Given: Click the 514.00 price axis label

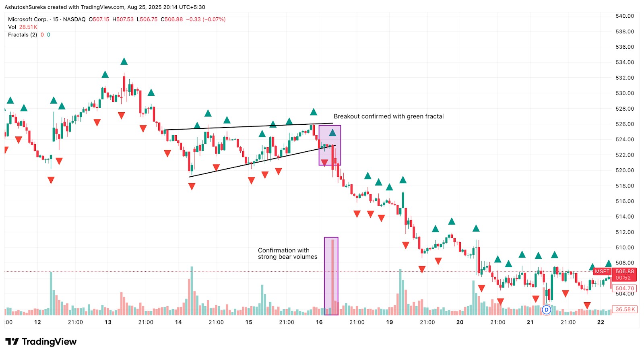Looking at the screenshot, I should [x=625, y=217].
